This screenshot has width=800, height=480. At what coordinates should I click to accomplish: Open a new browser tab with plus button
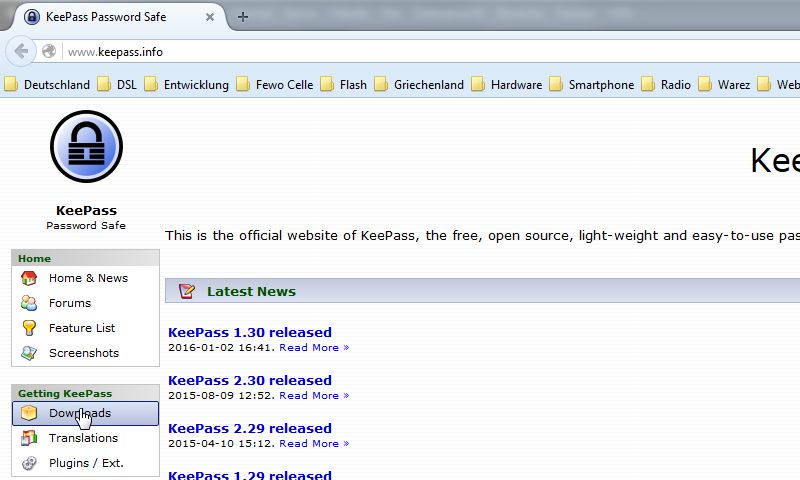[x=243, y=17]
